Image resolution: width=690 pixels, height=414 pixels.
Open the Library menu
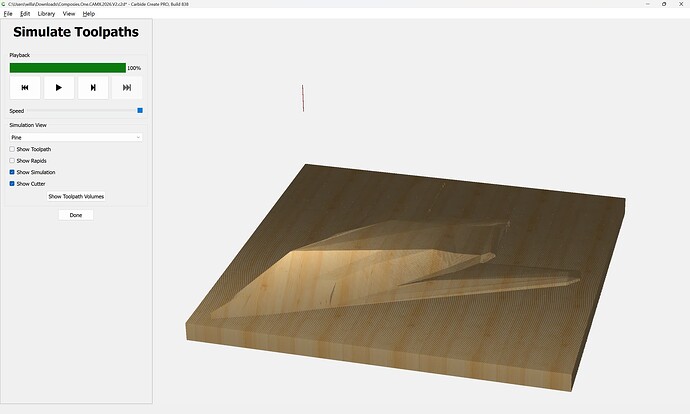click(46, 14)
